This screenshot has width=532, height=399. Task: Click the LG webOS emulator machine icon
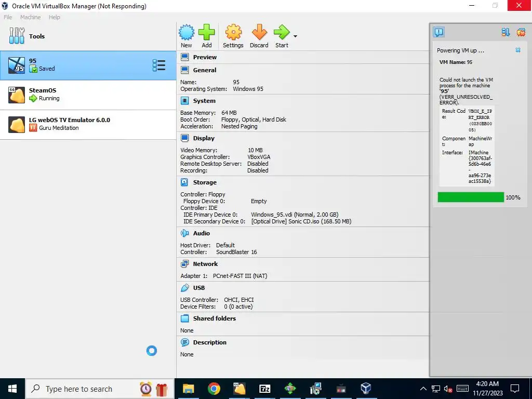pyautogui.click(x=17, y=125)
